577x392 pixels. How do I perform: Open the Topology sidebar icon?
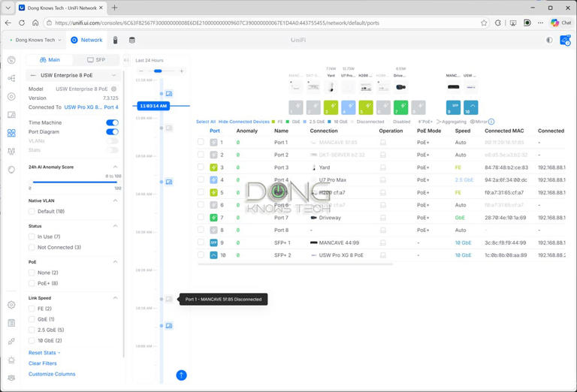pyautogui.click(x=11, y=78)
